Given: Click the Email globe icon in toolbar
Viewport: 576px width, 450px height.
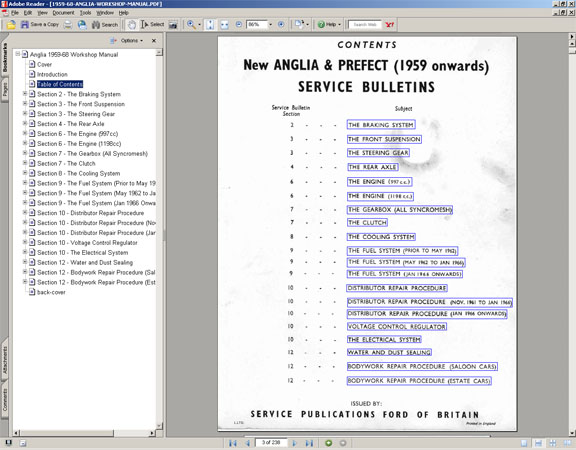Looking at the screenshot, I should click(x=82, y=25).
